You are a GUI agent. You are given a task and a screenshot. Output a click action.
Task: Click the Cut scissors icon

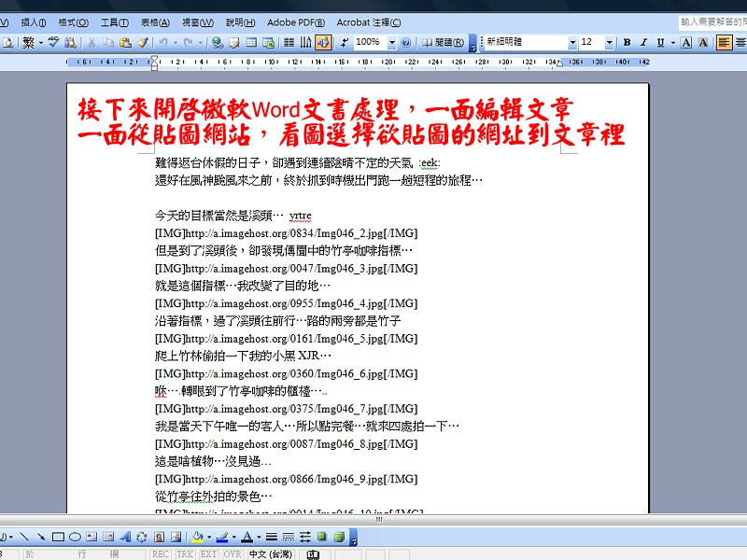click(x=92, y=43)
